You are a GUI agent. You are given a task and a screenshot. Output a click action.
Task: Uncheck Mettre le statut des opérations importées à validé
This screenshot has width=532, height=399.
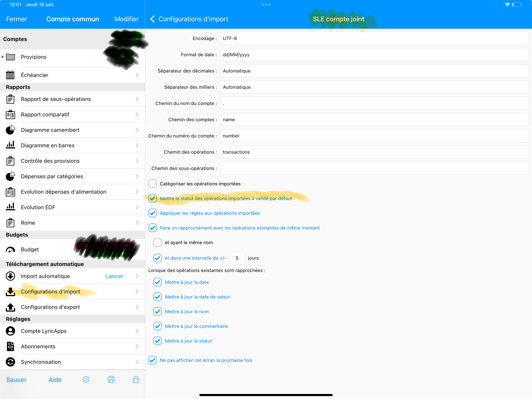tap(153, 198)
